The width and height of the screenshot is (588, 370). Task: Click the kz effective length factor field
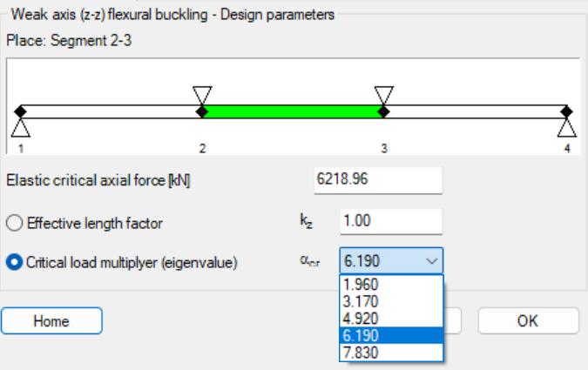point(391,222)
